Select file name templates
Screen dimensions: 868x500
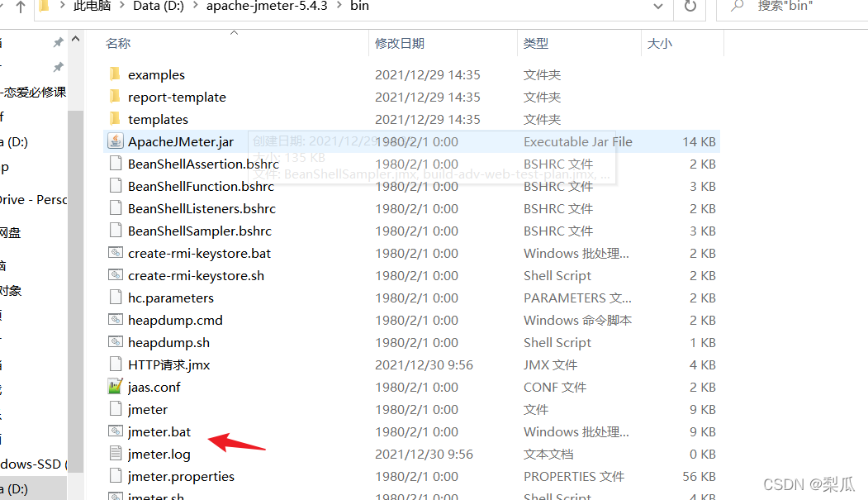[x=158, y=120]
